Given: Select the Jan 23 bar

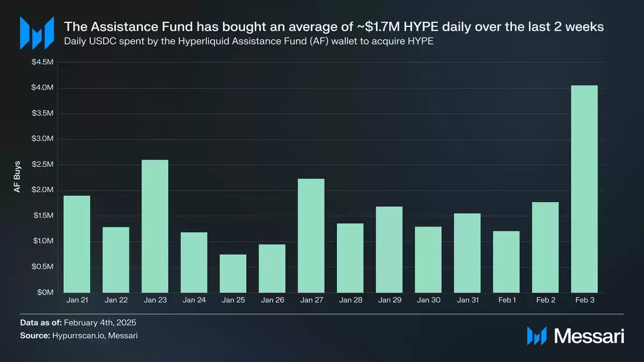Looking at the screenshot, I should click(x=155, y=226).
